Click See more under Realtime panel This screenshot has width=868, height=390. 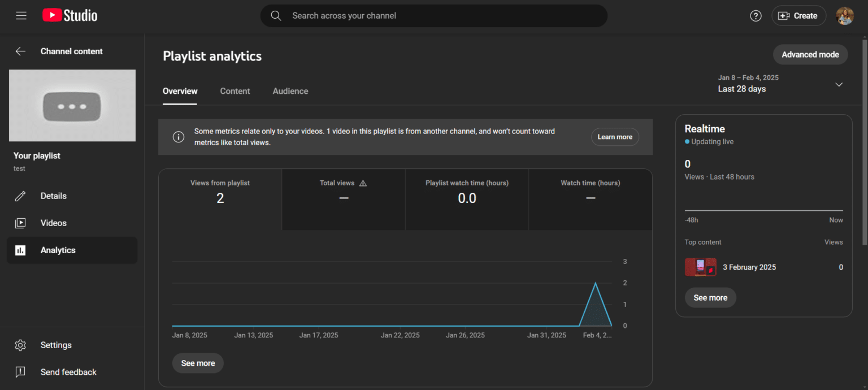click(710, 298)
